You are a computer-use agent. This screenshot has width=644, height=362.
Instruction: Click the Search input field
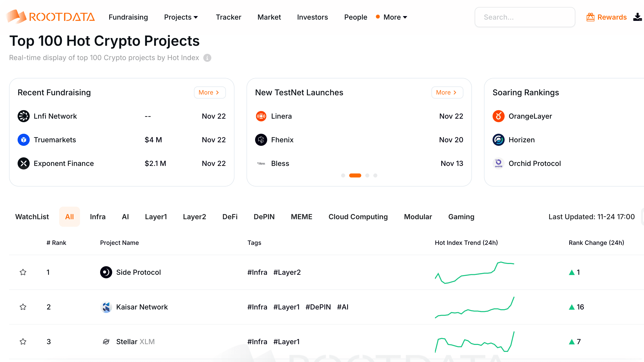point(525,17)
